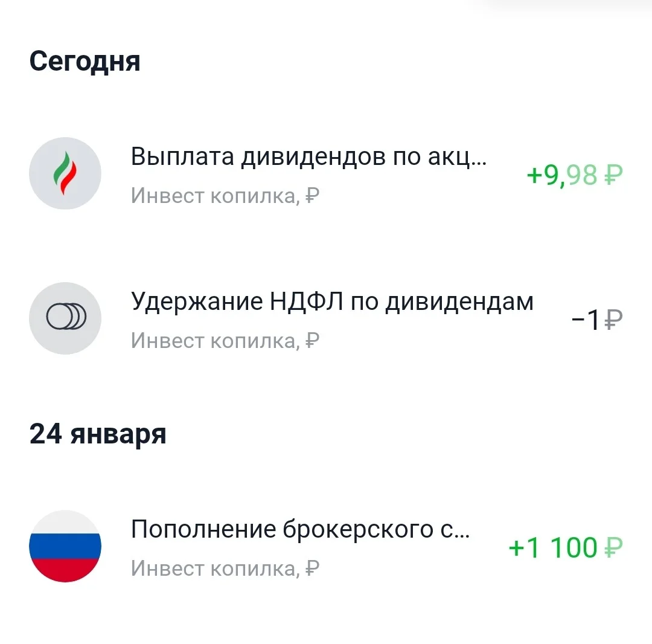Tap the Russian flag ruble icon
Viewport: 652px width, 644px height.
pos(65,546)
